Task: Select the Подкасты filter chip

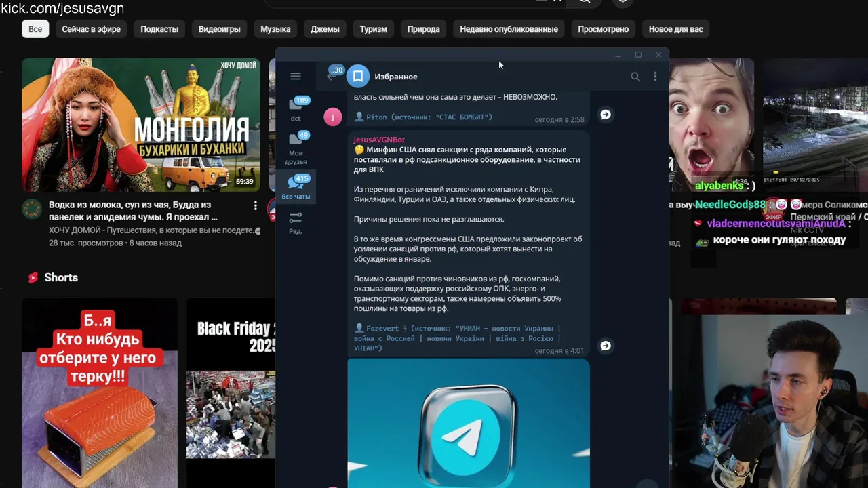Action: [159, 29]
